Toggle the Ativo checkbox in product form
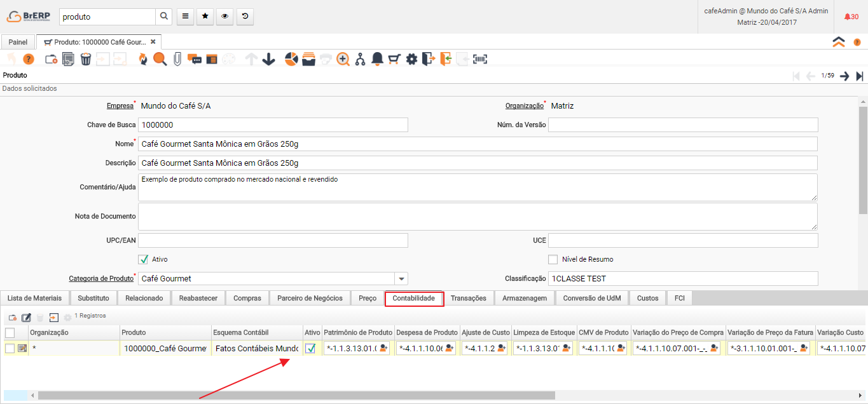The image size is (868, 404). pos(143,259)
